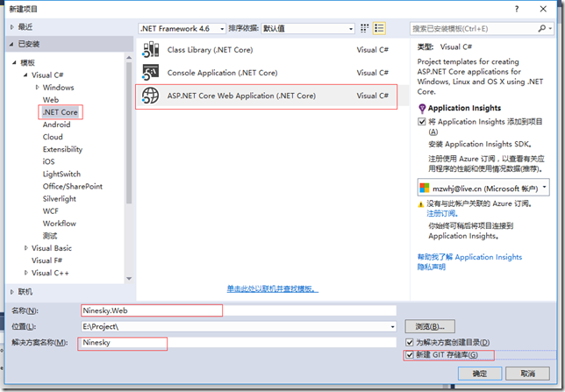Select the Extensibility category

click(62, 149)
